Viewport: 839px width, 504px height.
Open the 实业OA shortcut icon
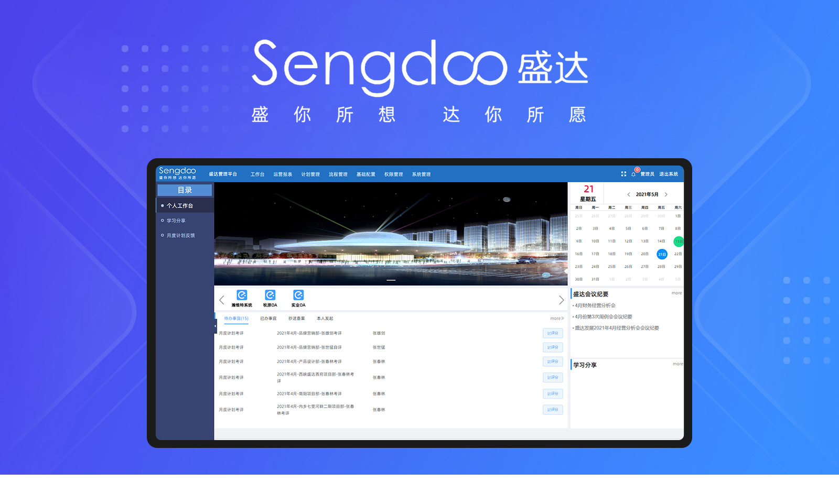click(x=298, y=295)
